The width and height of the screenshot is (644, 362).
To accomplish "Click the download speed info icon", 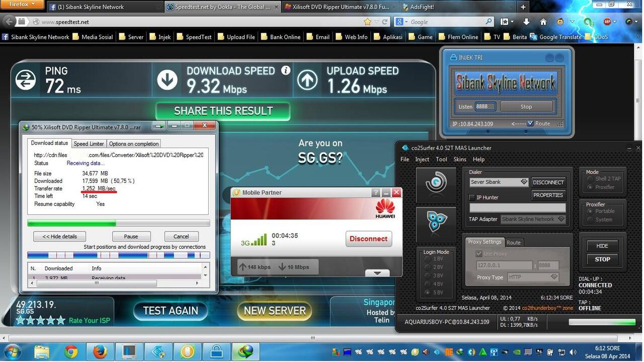I will [286, 70].
